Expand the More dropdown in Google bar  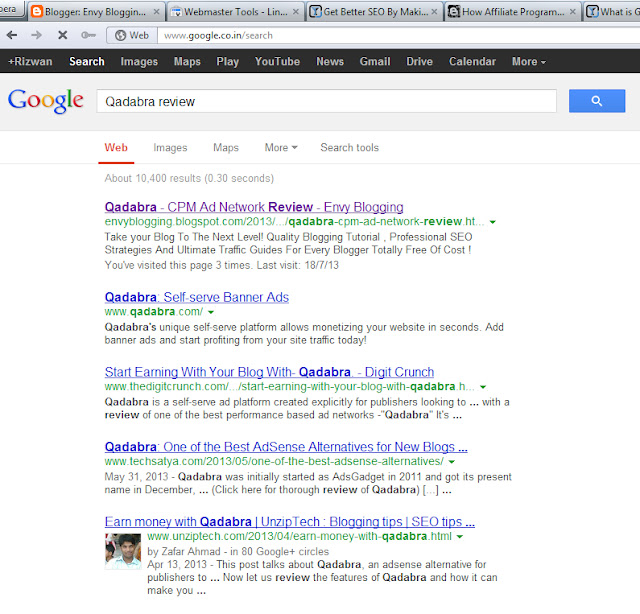pyautogui.click(x=529, y=62)
